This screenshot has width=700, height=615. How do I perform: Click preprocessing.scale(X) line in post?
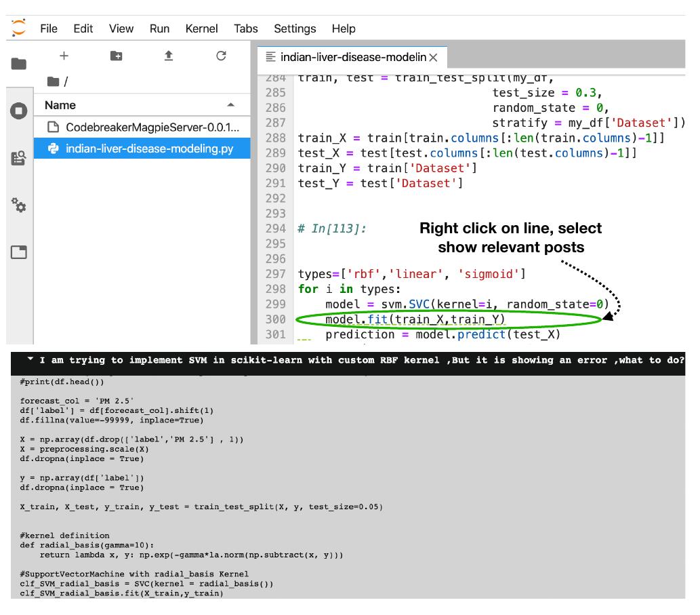pyautogui.click(x=84, y=449)
